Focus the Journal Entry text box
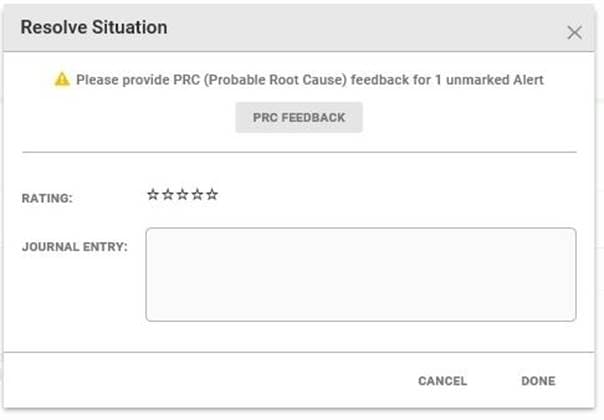The width and height of the screenshot is (604, 420). coord(360,274)
